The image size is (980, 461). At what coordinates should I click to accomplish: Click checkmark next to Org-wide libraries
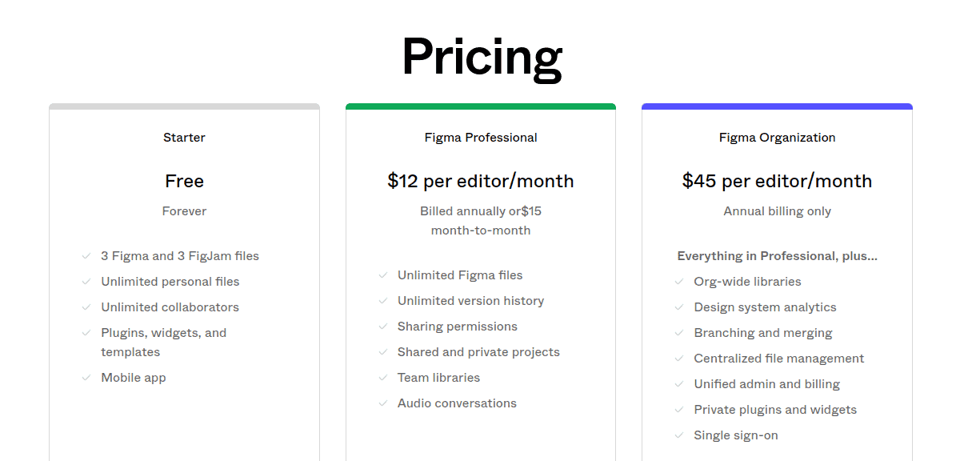pos(679,282)
